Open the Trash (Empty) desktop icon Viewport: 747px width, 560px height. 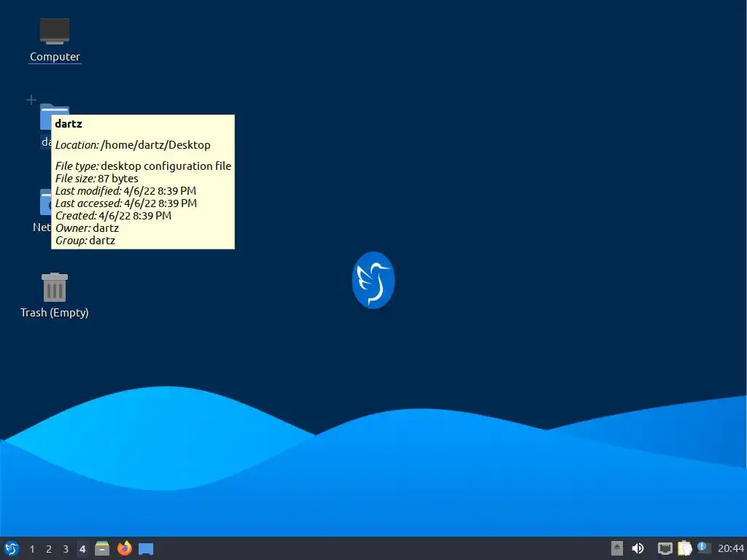click(x=54, y=295)
